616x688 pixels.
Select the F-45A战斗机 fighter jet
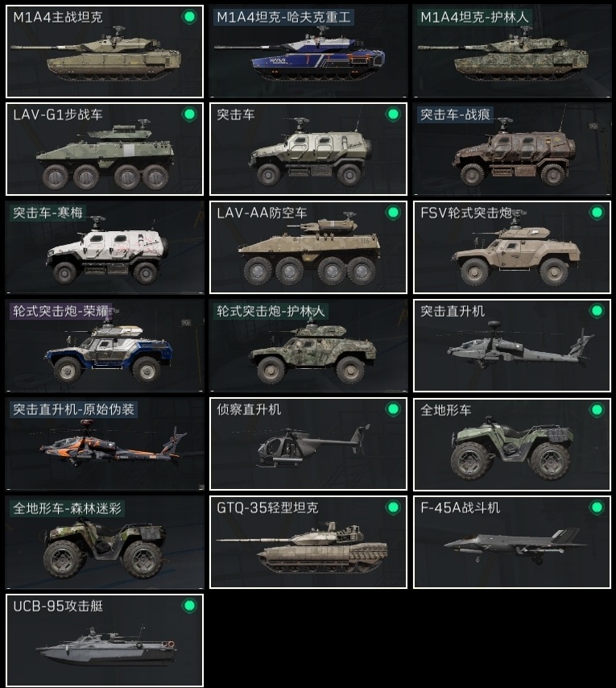click(x=512, y=542)
